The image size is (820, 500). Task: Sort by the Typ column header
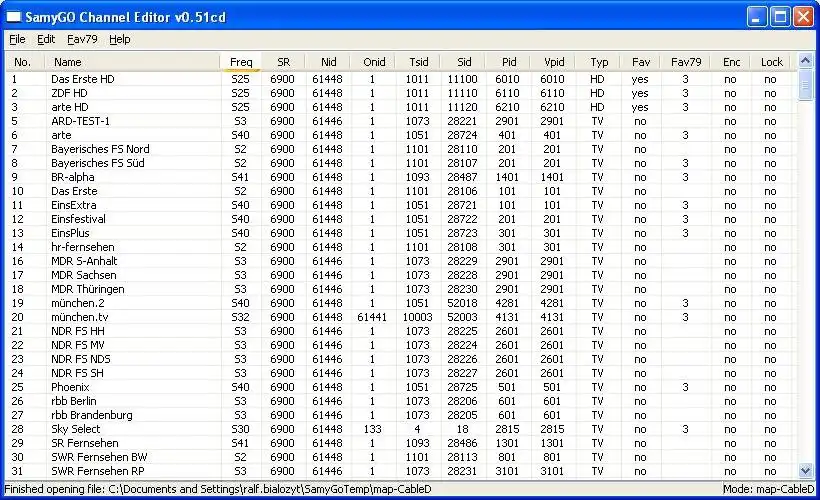(598, 62)
